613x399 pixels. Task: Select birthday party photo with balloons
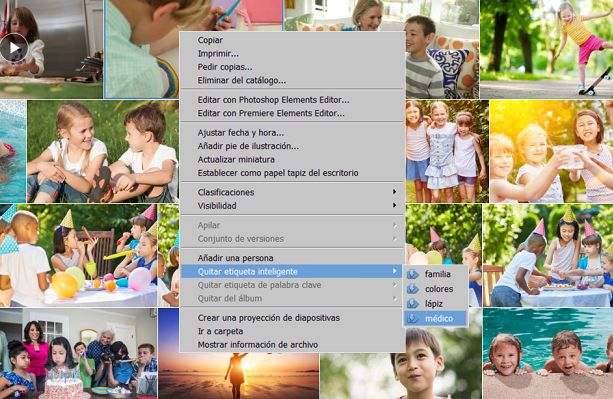[78, 255]
